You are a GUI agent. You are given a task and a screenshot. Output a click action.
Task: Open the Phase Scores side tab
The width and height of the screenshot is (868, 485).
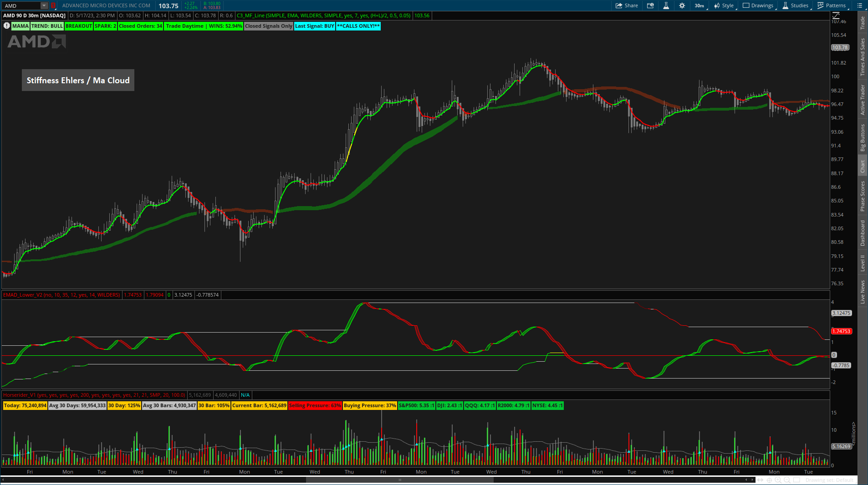tap(863, 196)
